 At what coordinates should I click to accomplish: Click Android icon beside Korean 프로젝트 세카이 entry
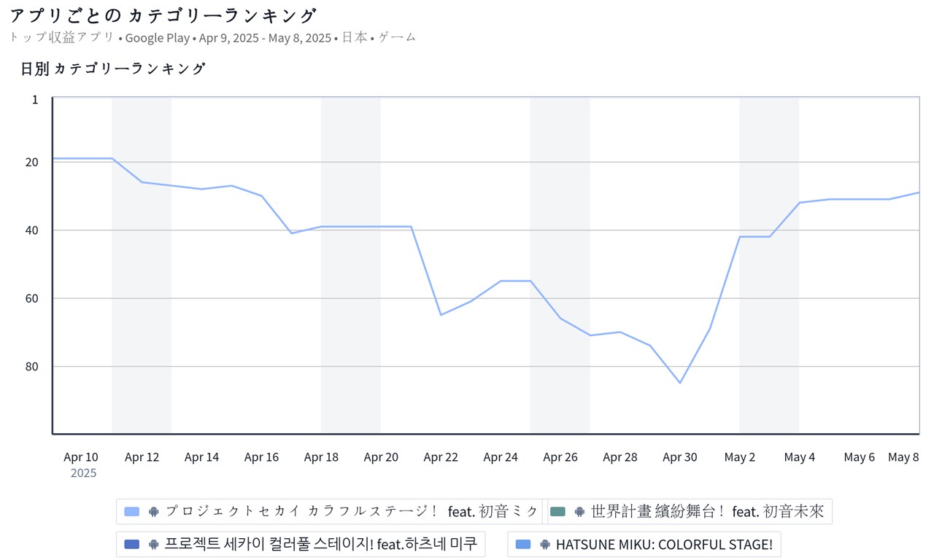(153, 544)
